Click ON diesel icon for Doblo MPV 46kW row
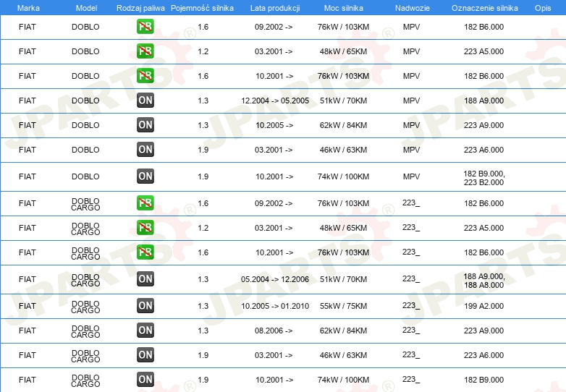This screenshot has height=392, width=566. point(145,149)
